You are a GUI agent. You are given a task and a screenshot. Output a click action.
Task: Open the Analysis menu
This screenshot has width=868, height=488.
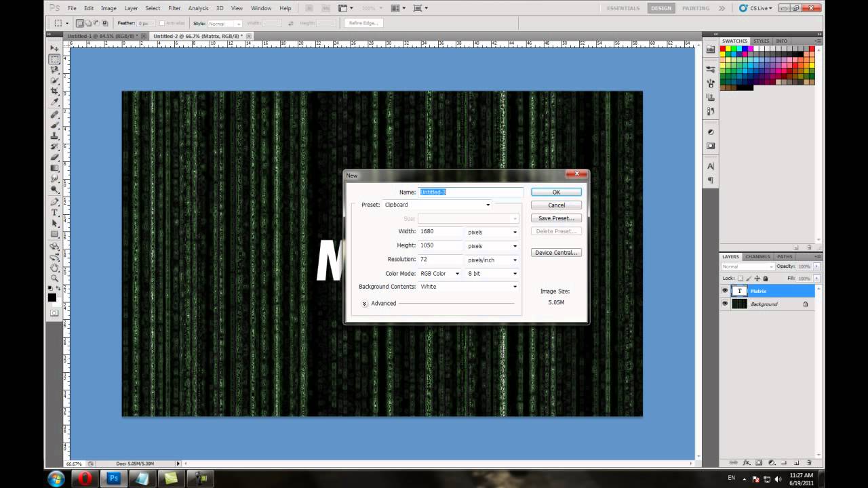[x=198, y=8]
